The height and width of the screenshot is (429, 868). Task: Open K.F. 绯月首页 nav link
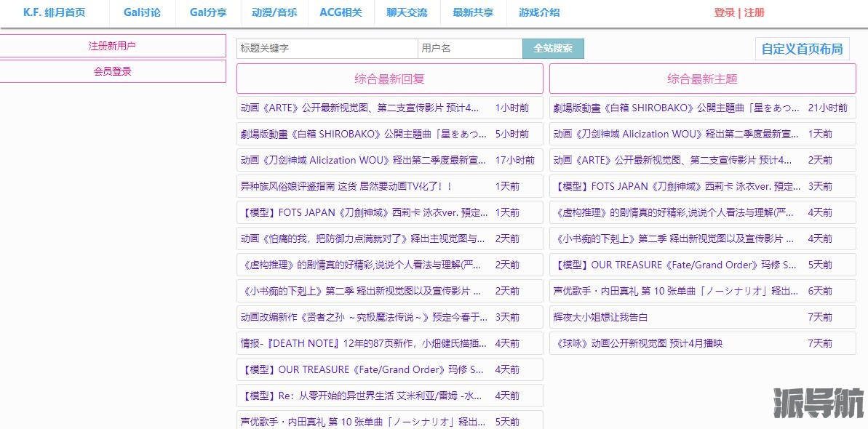click(x=55, y=13)
